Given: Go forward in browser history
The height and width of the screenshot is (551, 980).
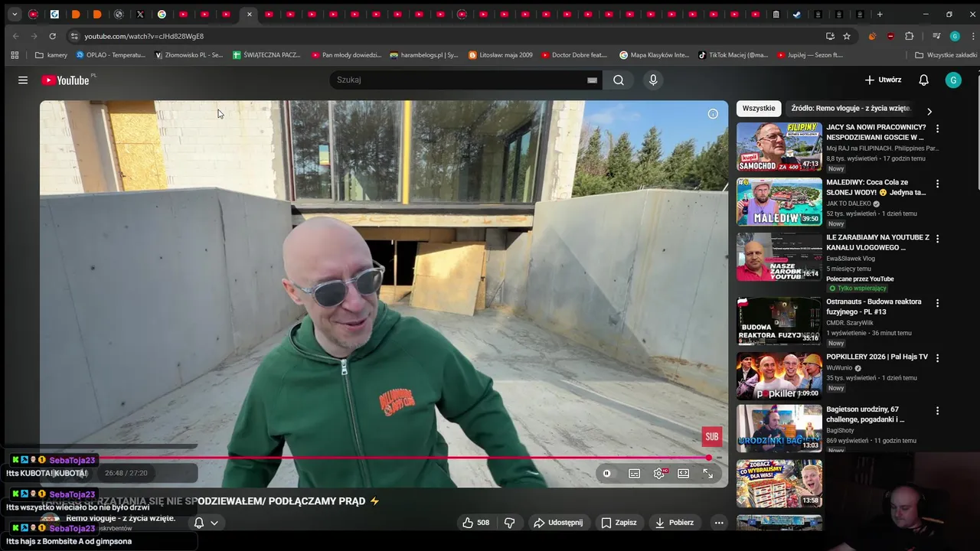Looking at the screenshot, I should 34,36.
